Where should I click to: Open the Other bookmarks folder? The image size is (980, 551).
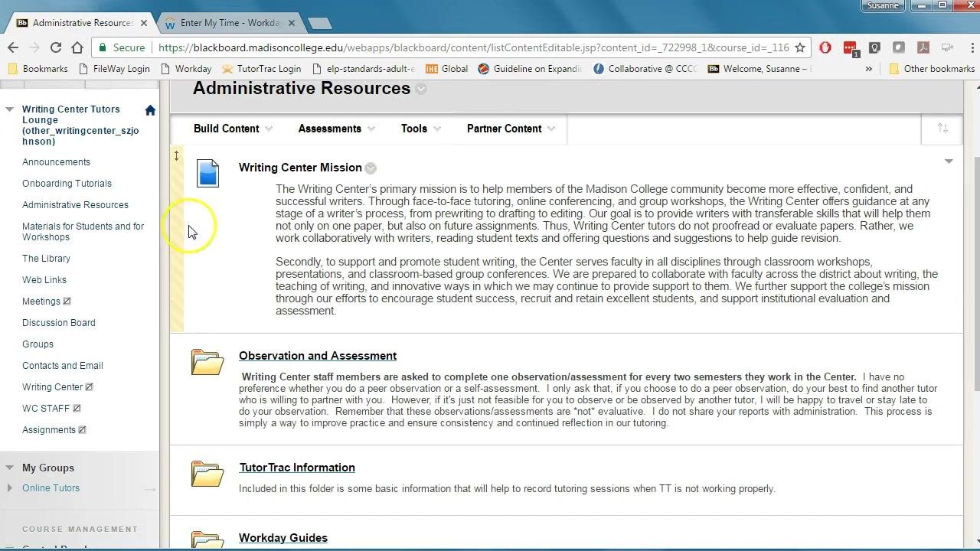[932, 69]
